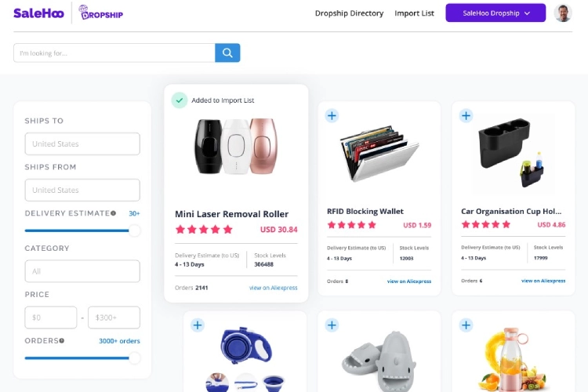The width and height of the screenshot is (588, 392).
Task: Click the Delivery Estimate slider handle
Action: (x=134, y=230)
